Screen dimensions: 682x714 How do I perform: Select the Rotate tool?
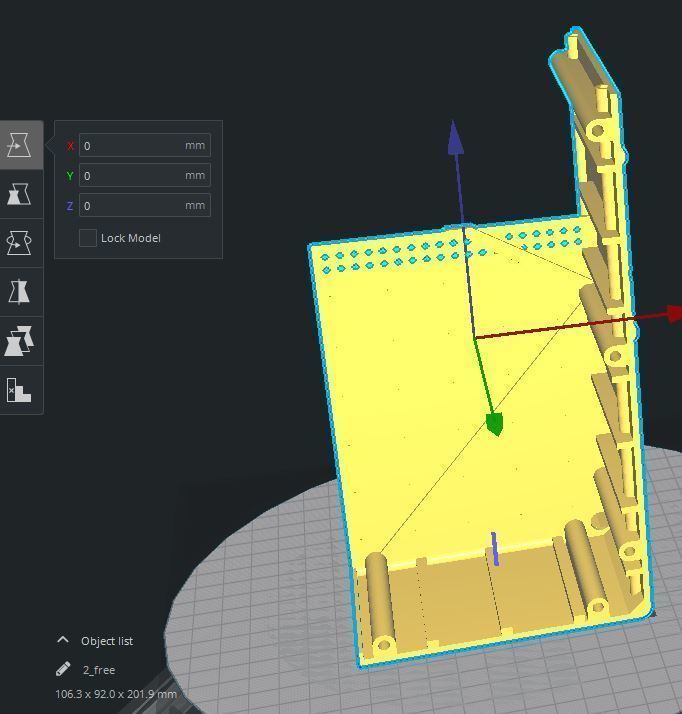19,243
